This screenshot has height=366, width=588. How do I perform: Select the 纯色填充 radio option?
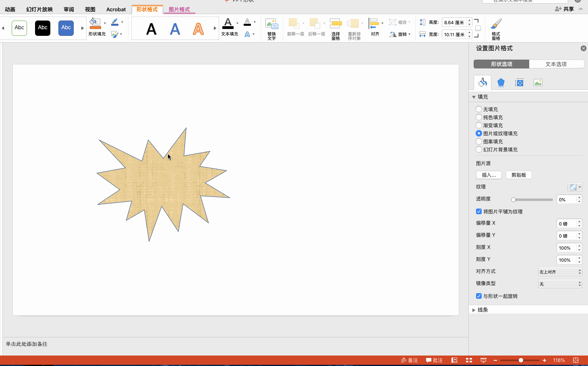(479, 117)
